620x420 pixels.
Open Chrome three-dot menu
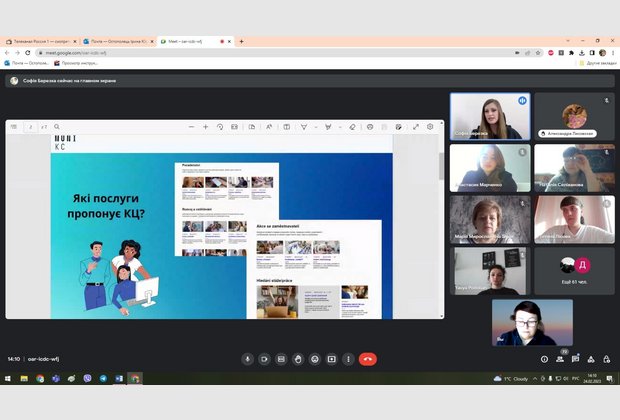click(x=613, y=53)
